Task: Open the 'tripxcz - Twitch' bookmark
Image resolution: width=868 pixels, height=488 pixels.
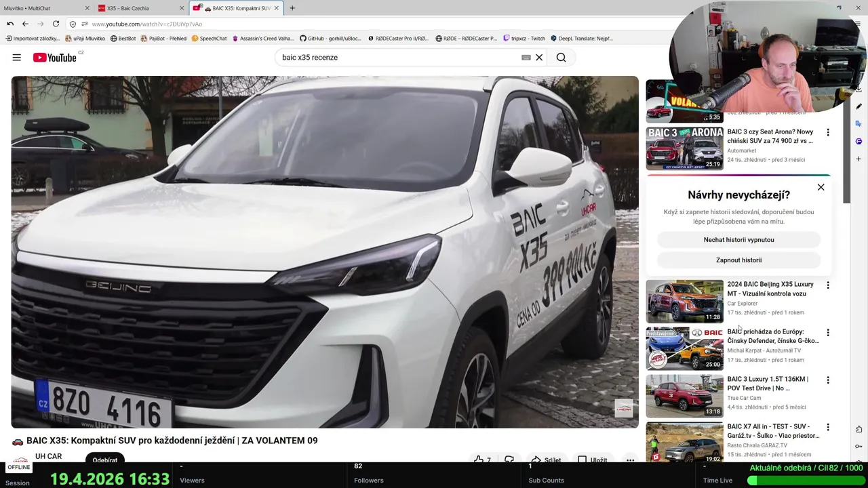Action: pyautogui.click(x=524, y=39)
